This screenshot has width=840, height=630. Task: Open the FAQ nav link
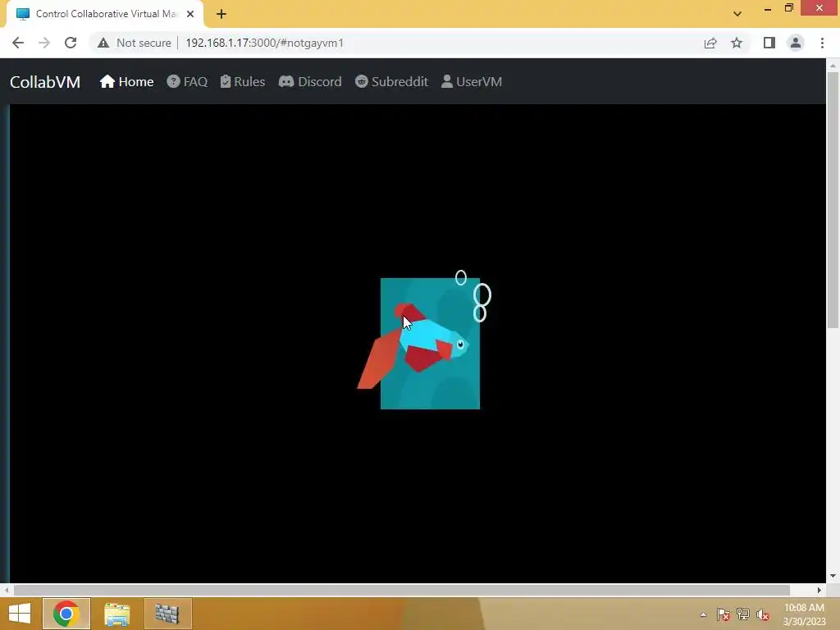click(187, 81)
